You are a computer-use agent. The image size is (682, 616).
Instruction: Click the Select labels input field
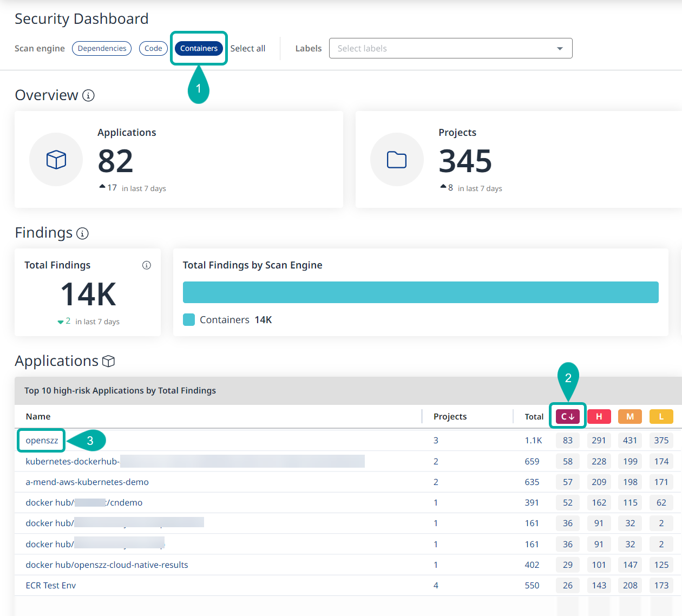tap(438, 49)
